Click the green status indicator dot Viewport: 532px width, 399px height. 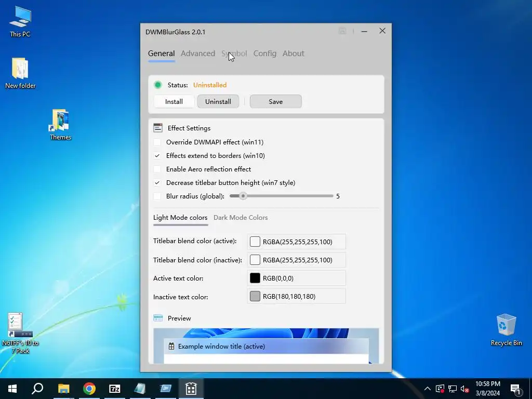[158, 85]
